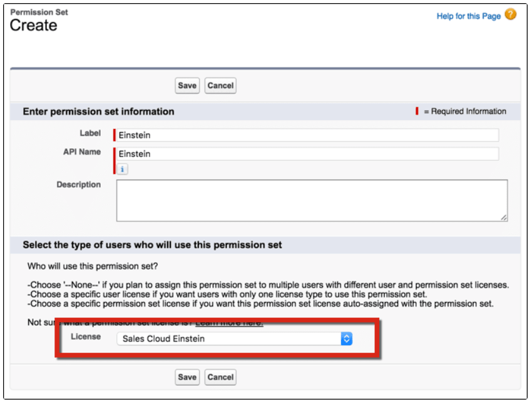This screenshot has width=532, height=404.
Task: Click the top Cancel button
Action: [x=220, y=86]
